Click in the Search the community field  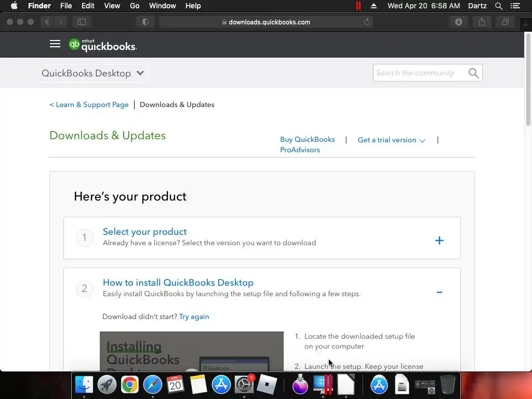[x=420, y=73]
